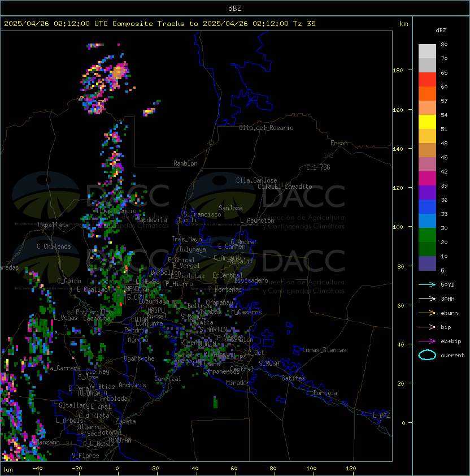Screen dimensions: 470x476
Task: Click the 'Lomas_Blancas' place label
Action: click(324, 350)
